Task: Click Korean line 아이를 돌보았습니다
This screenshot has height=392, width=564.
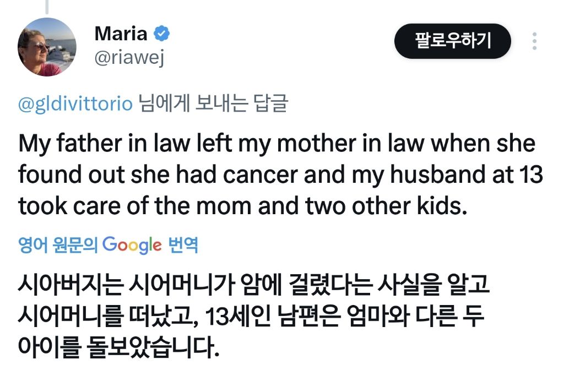Action: 118,348
